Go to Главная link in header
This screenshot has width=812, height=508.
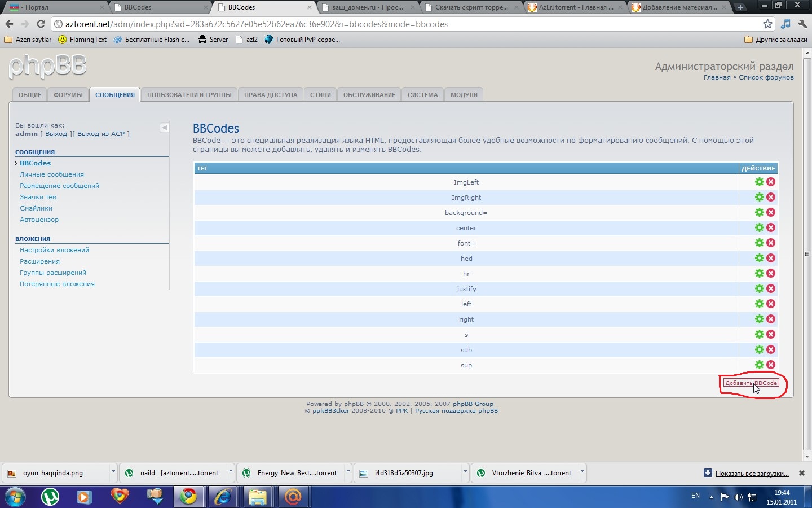click(717, 77)
